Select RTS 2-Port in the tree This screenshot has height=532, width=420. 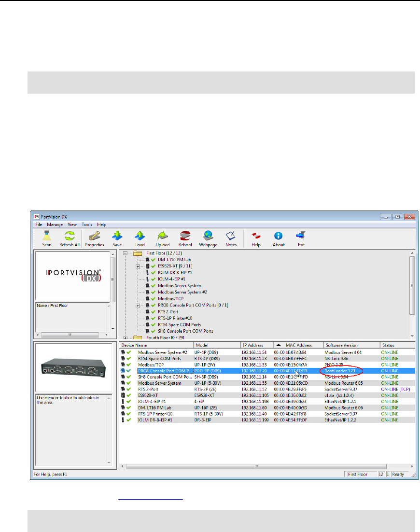168,312
